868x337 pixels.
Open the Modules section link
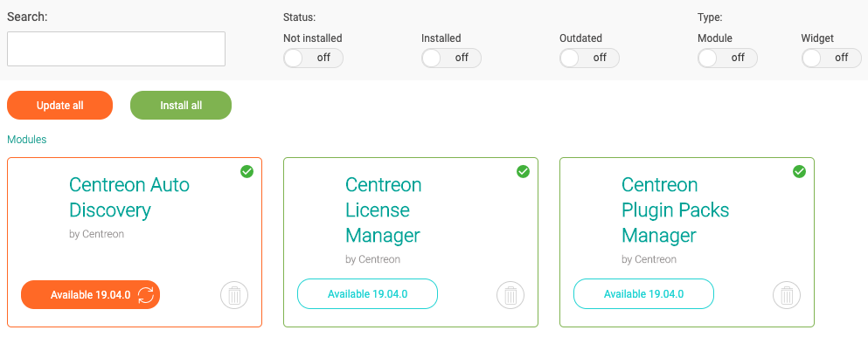26,139
